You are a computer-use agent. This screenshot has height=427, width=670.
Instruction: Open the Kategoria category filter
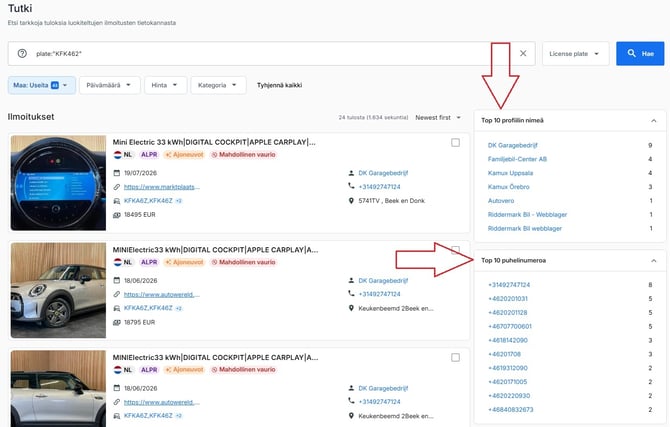point(218,85)
